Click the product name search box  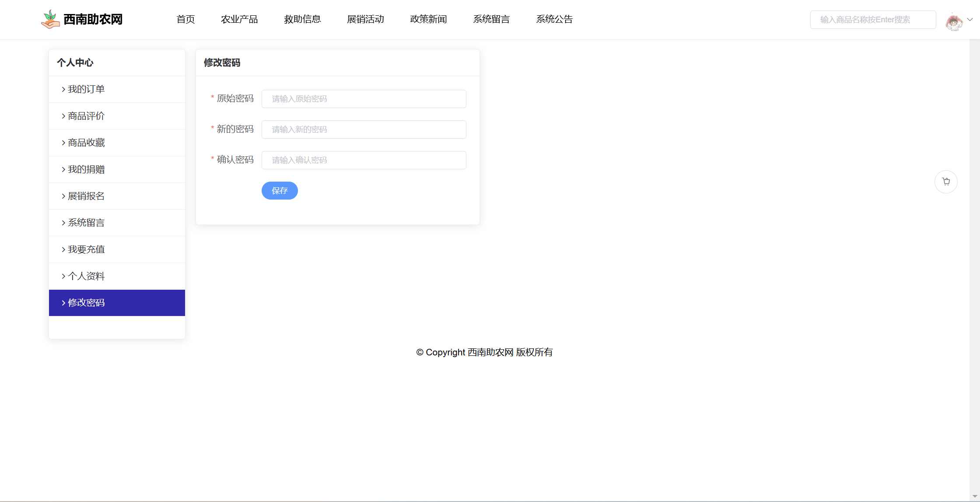click(873, 20)
